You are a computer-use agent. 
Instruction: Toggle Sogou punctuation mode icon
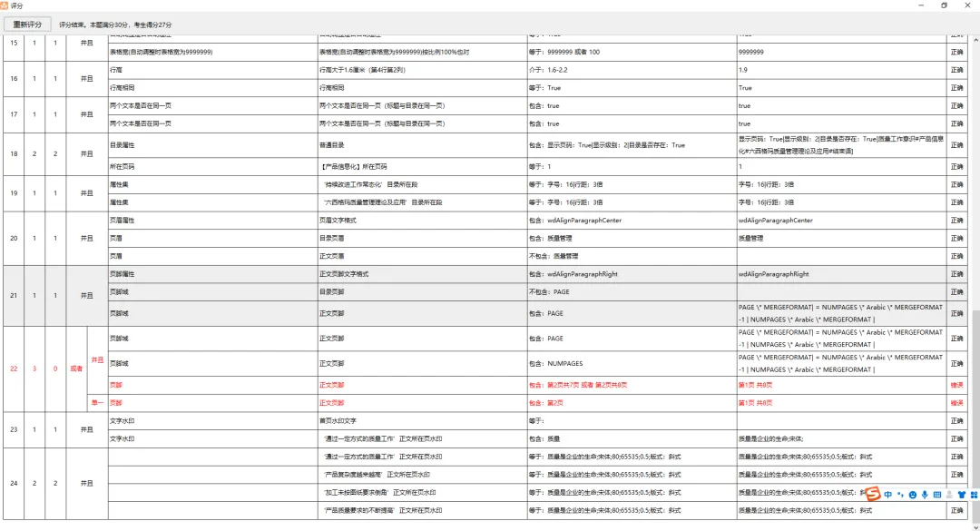tap(901, 495)
